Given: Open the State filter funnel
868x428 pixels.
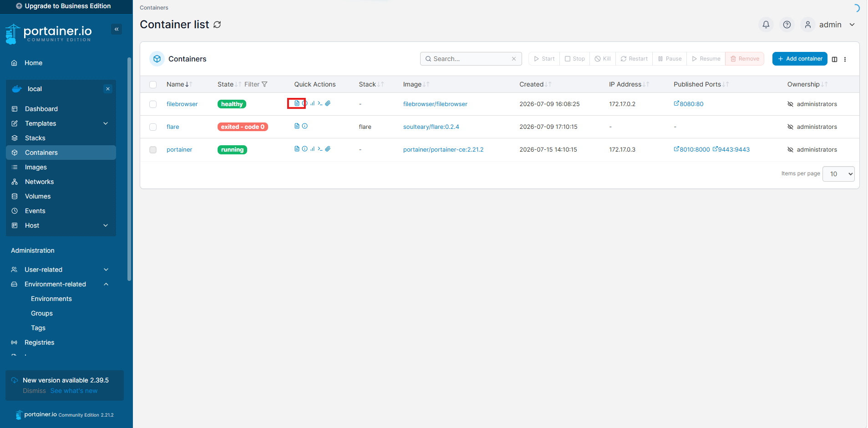Looking at the screenshot, I should [264, 84].
